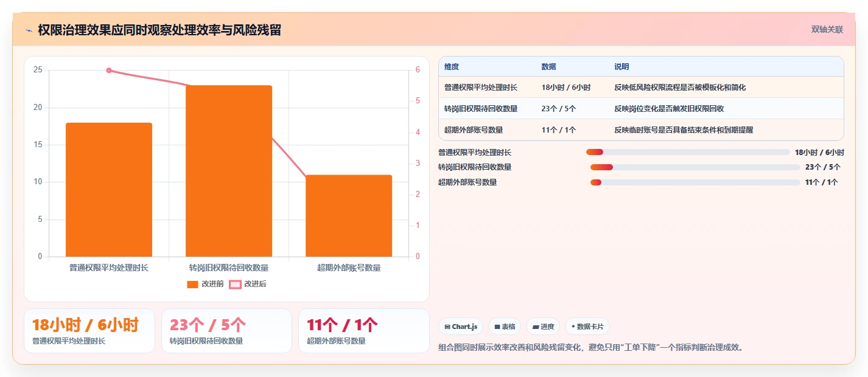Click the progress row label 超期外部账号数量

467,182
